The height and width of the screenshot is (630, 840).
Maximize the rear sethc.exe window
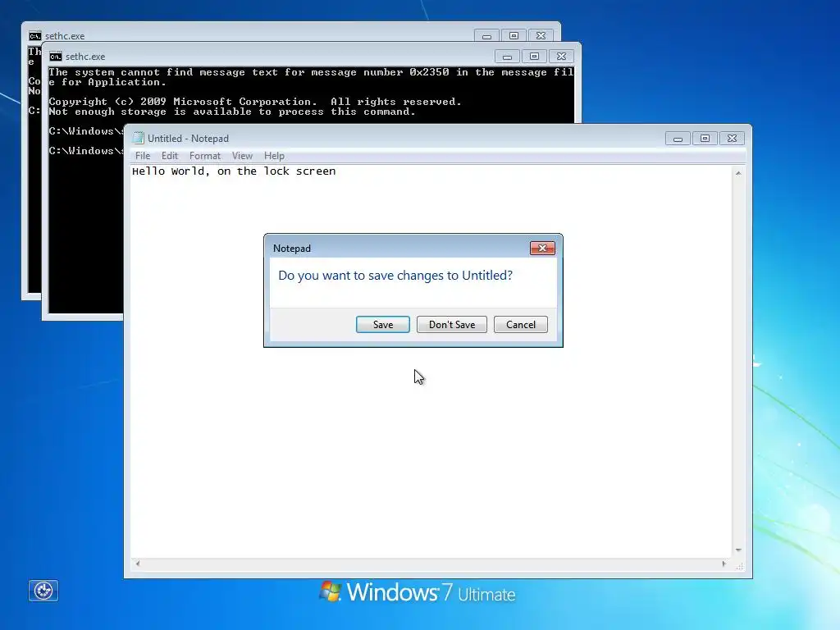tap(514, 36)
